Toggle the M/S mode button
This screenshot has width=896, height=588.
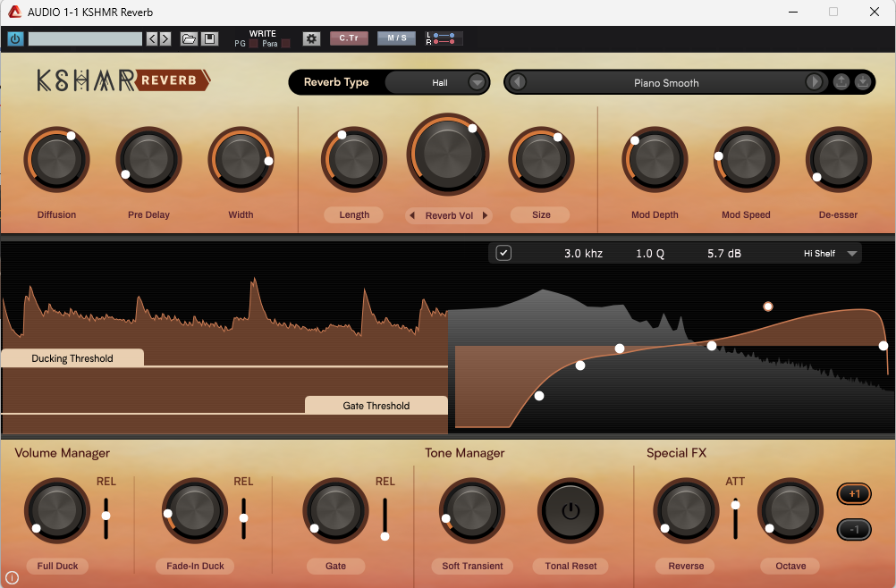tap(396, 38)
